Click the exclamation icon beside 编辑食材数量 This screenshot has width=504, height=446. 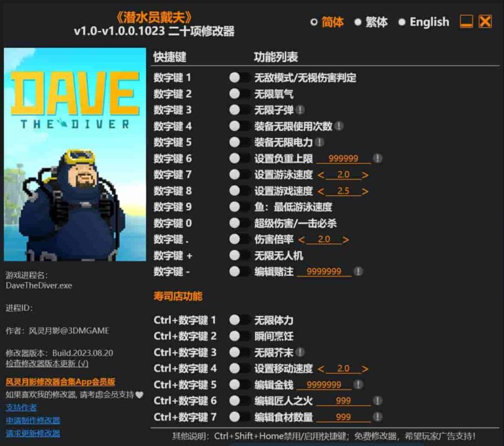(376, 416)
